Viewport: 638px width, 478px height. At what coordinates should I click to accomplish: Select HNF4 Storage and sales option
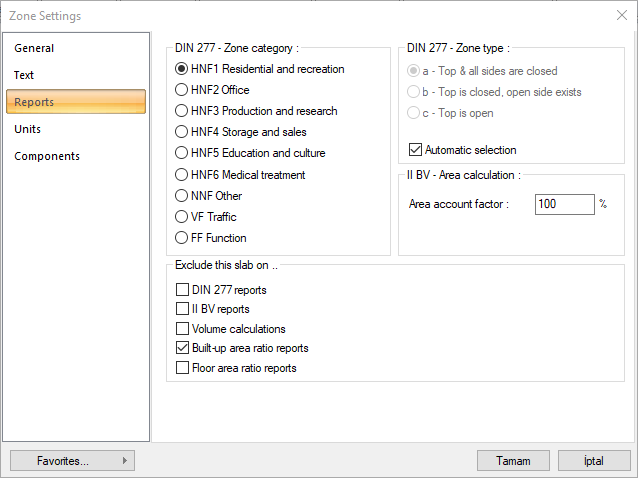[x=182, y=132]
